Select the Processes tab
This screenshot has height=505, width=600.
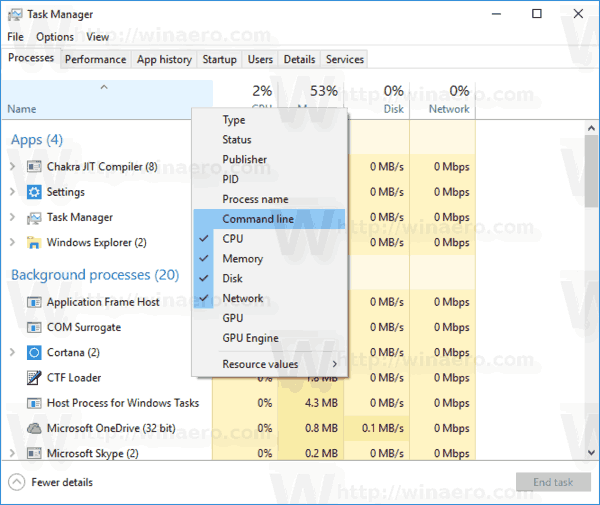[31, 58]
